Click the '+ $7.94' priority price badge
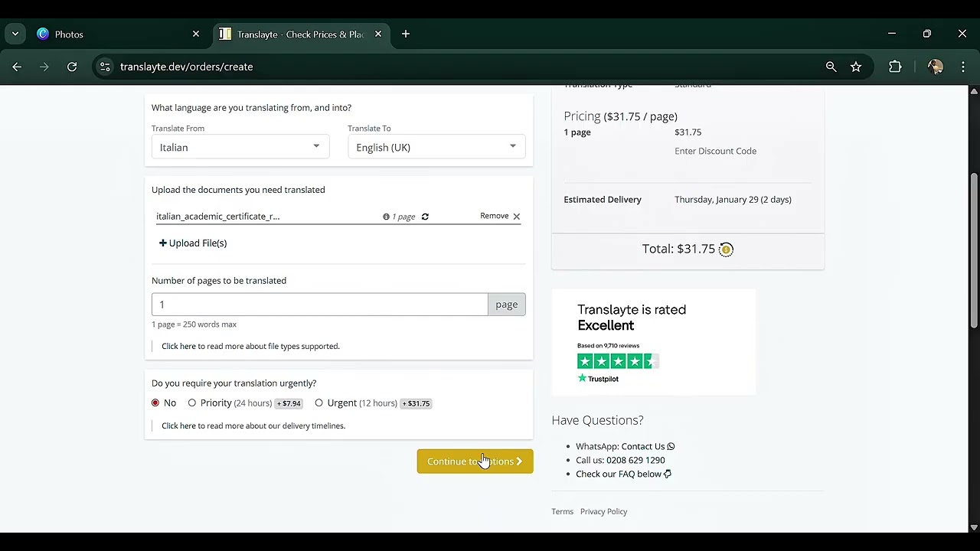The width and height of the screenshot is (980, 551). 289,403
